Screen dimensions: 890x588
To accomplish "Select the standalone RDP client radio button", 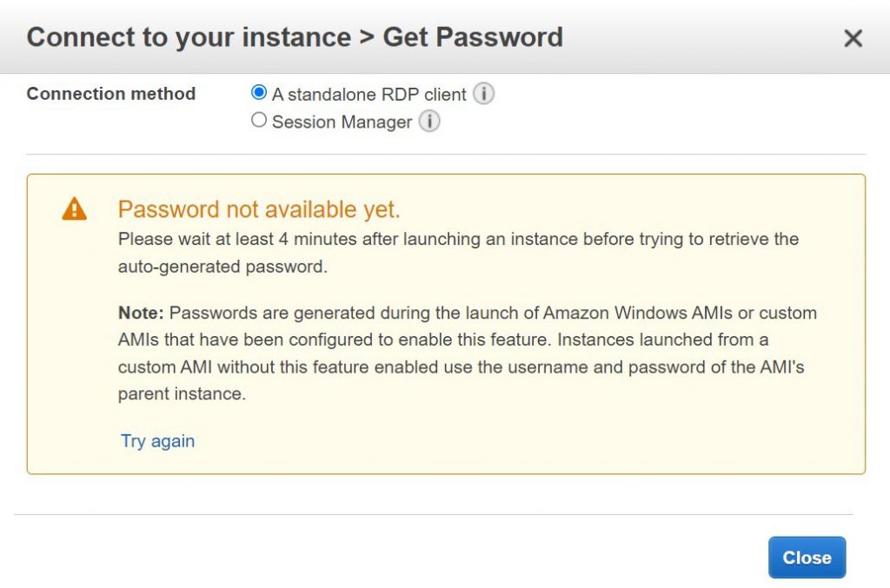I will pyautogui.click(x=259, y=92).
